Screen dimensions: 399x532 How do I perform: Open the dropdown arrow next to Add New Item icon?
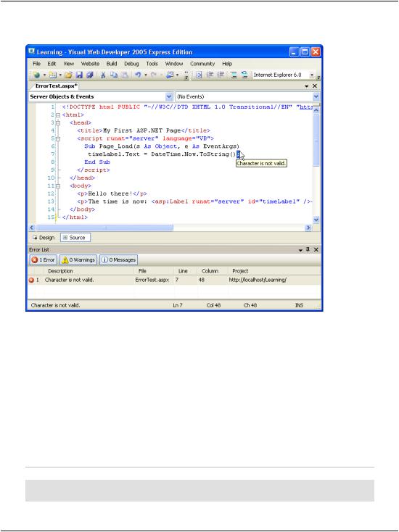click(60, 75)
